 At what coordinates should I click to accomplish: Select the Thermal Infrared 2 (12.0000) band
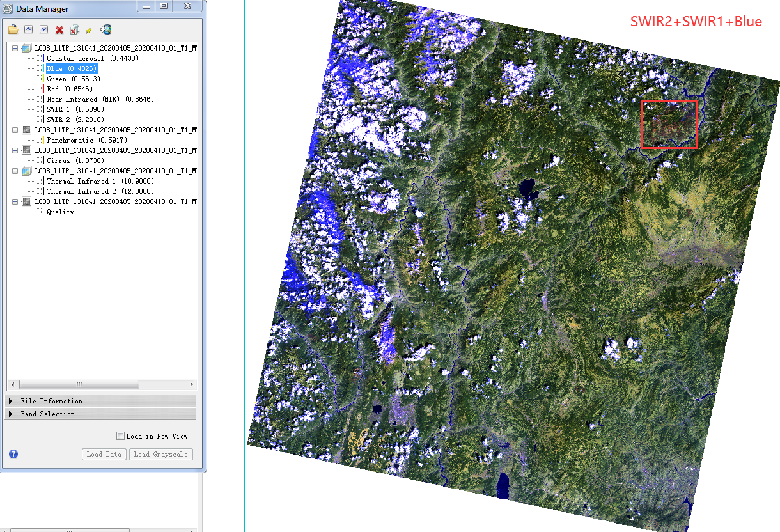pyautogui.click(x=100, y=191)
